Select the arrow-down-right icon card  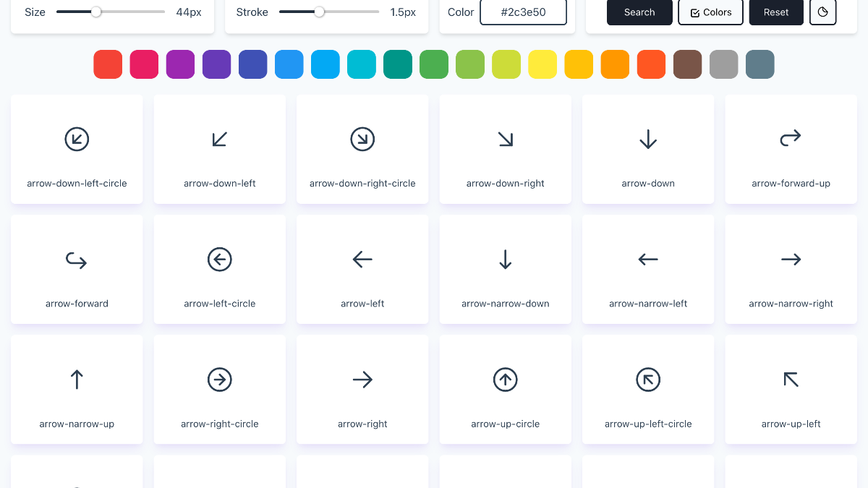(506, 149)
